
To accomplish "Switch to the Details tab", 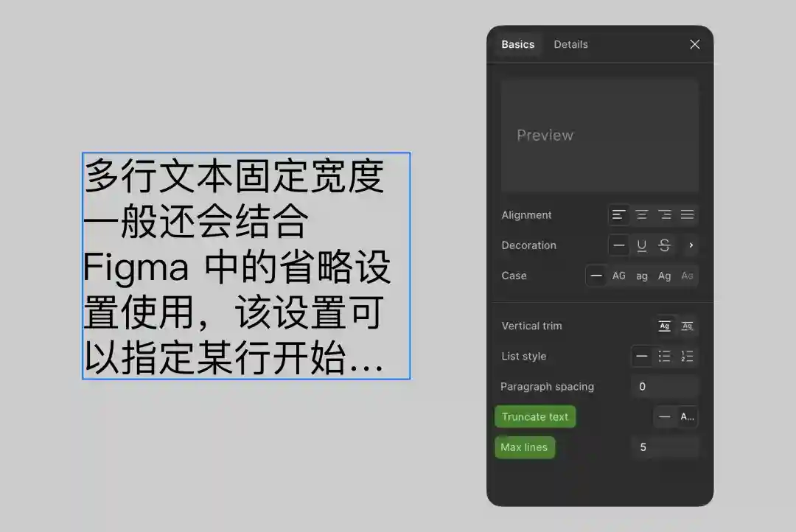I will [570, 44].
